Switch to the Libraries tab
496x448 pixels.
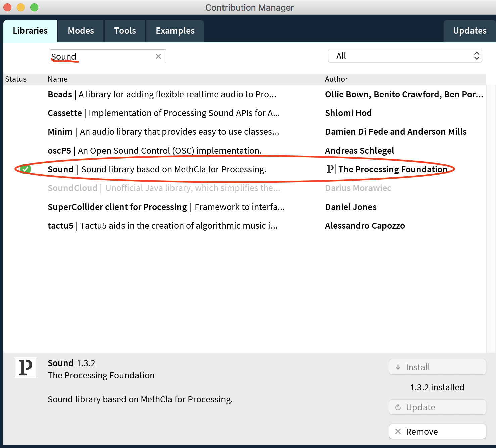pos(30,31)
